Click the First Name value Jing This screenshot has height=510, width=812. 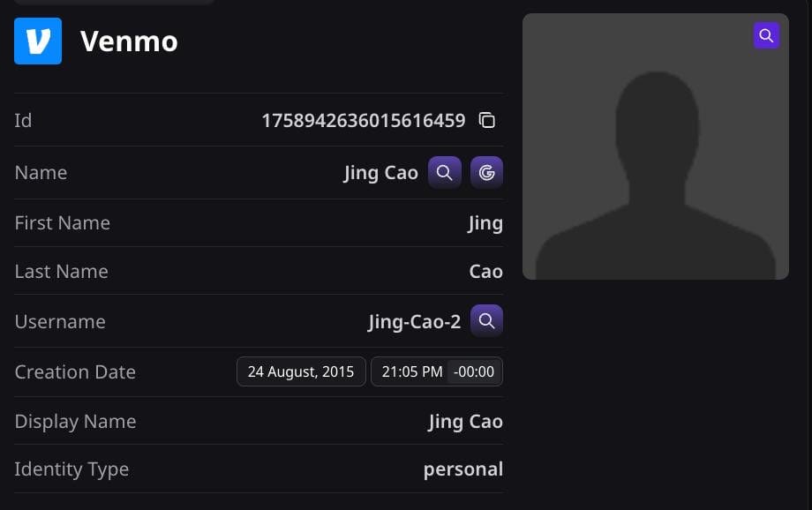click(x=485, y=223)
